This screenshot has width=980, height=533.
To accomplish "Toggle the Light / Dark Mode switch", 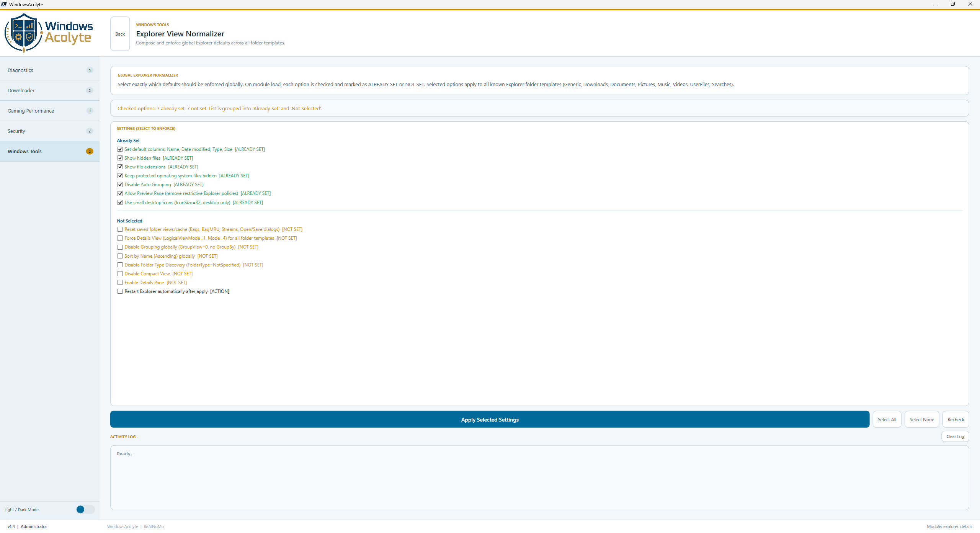I will pos(85,510).
